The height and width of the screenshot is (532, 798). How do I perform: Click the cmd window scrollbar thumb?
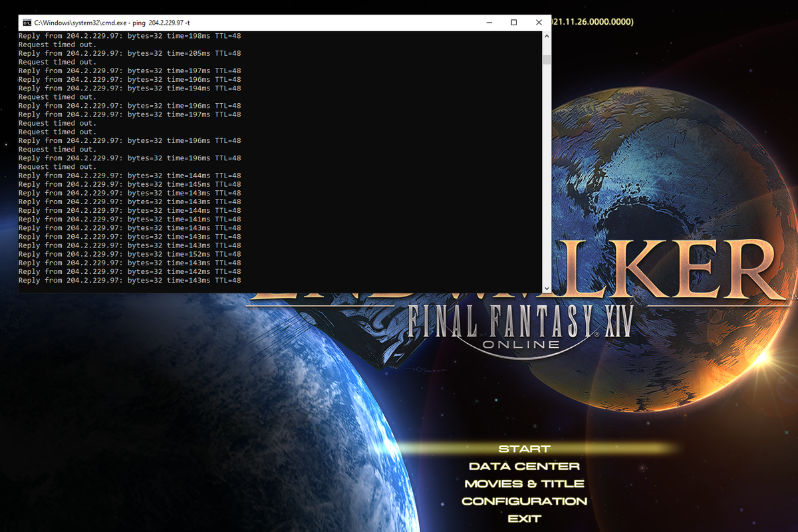pyautogui.click(x=547, y=61)
